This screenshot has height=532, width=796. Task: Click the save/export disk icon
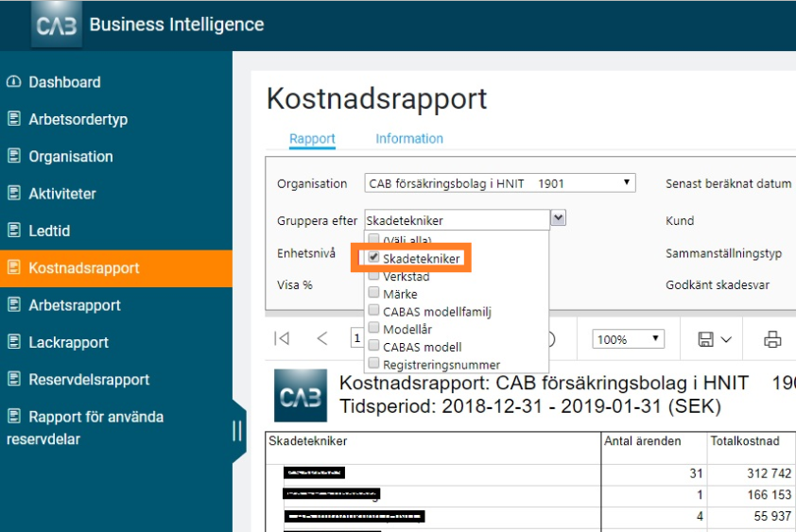705,339
